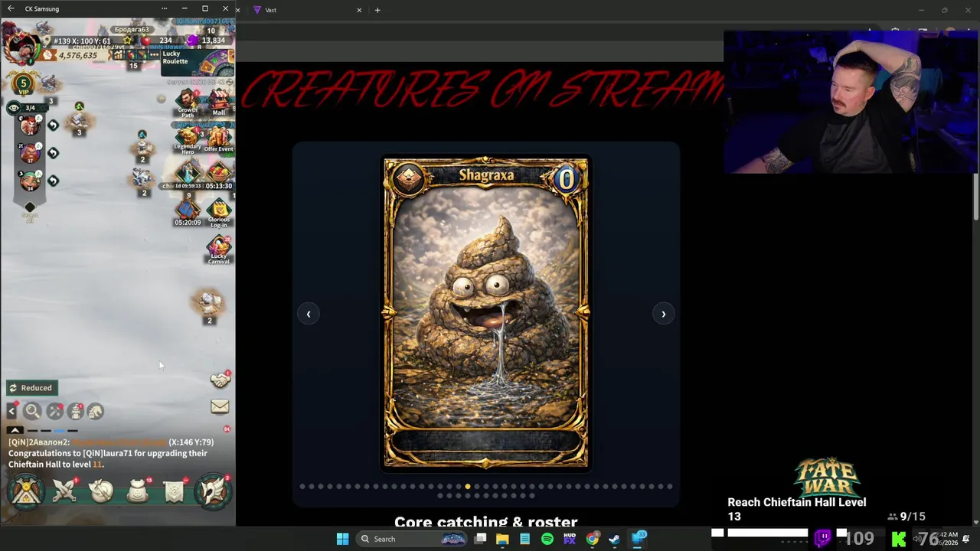The width and height of the screenshot is (980, 551).
Task: Click the purple gem currency 13,834
Action: click(x=208, y=41)
